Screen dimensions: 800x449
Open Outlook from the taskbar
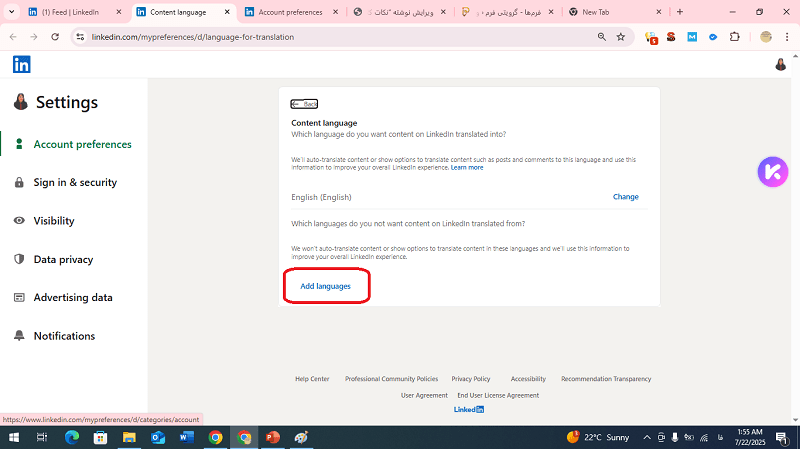pos(158,437)
